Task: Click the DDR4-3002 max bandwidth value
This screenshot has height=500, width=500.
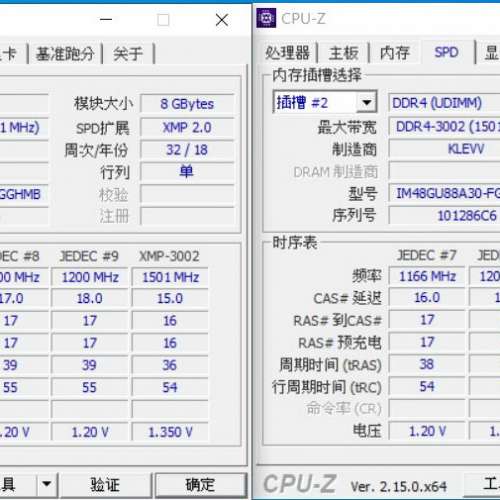Action: (444, 127)
